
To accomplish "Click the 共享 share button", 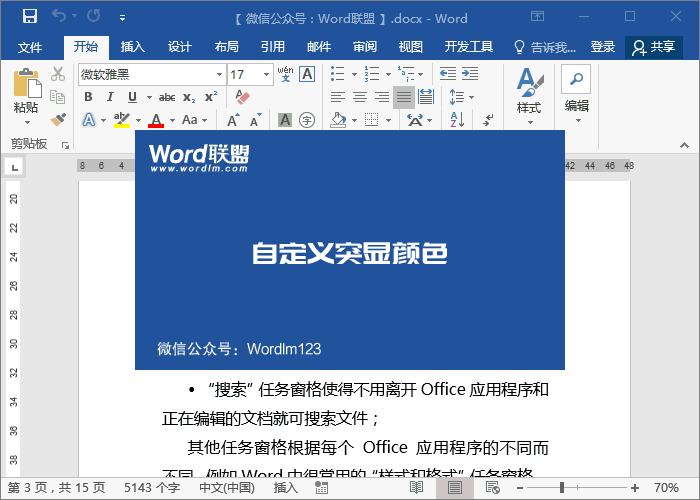I will pos(654,47).
